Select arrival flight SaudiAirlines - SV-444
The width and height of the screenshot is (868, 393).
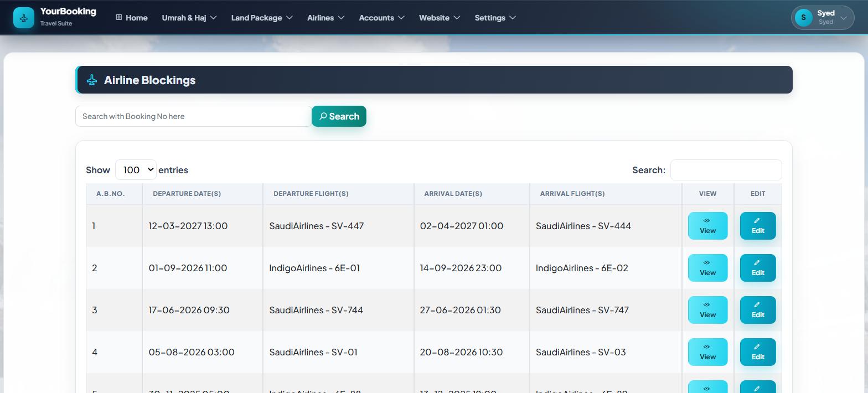[583, 226]
